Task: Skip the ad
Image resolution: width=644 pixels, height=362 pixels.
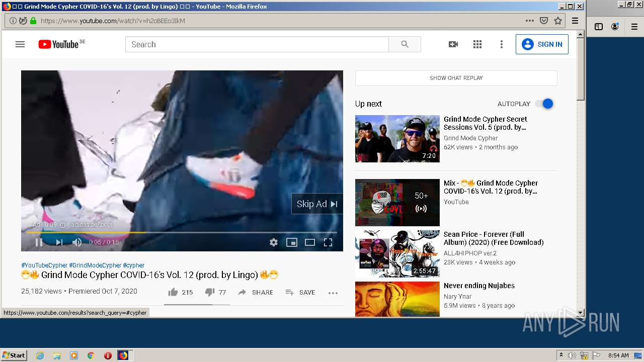Action: click(x=317, y=204)
